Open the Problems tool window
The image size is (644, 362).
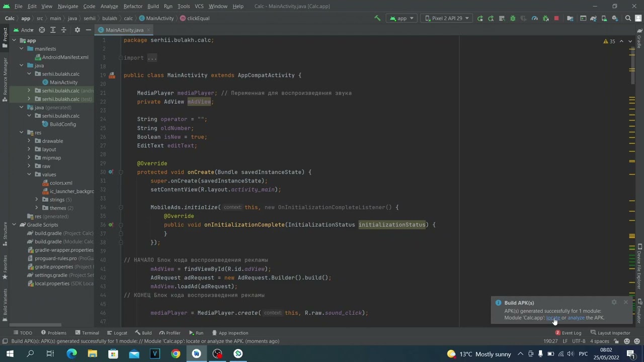[53, 333]
